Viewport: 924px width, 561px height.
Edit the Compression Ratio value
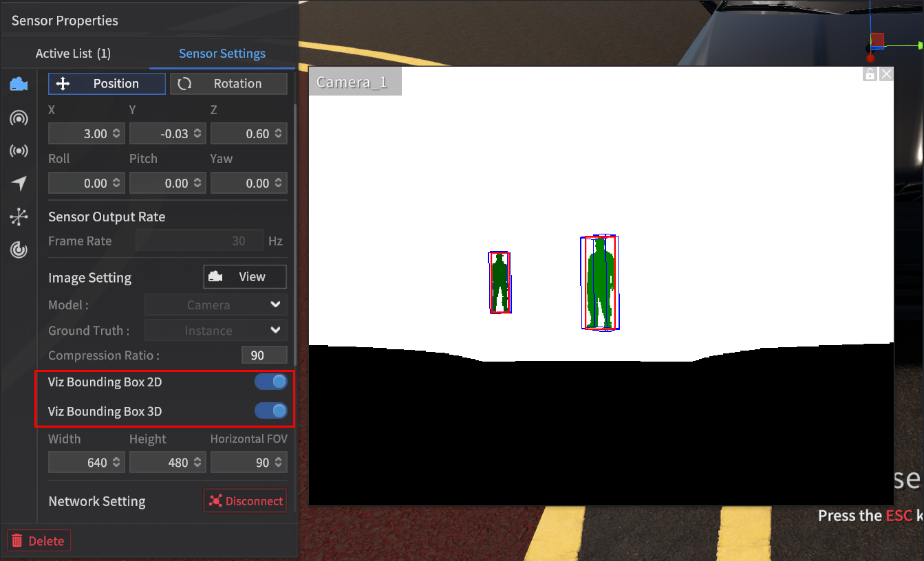(264, 355)
